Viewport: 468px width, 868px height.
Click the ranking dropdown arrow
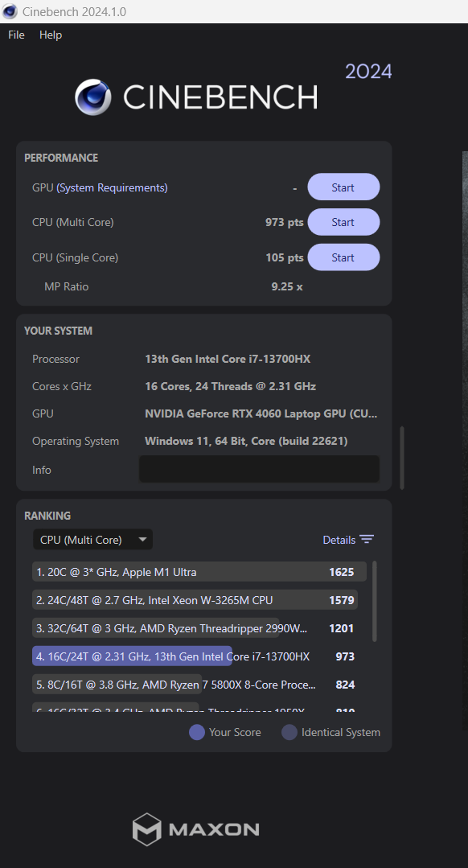point(142,540)
